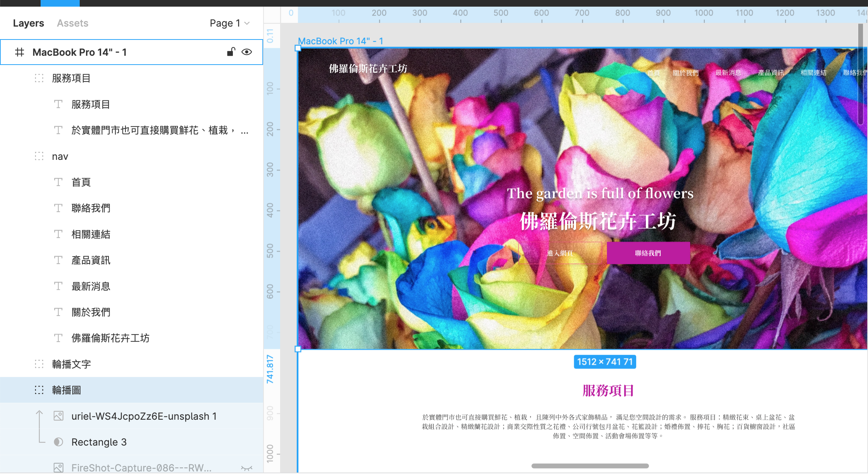Click text icon of 首頁 layer
This screenshot has height=474, width=868.
(58, 182)
